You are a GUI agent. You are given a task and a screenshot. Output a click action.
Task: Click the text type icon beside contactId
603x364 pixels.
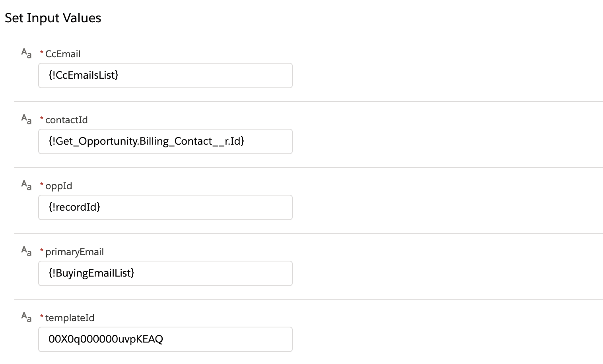(26, 119)
